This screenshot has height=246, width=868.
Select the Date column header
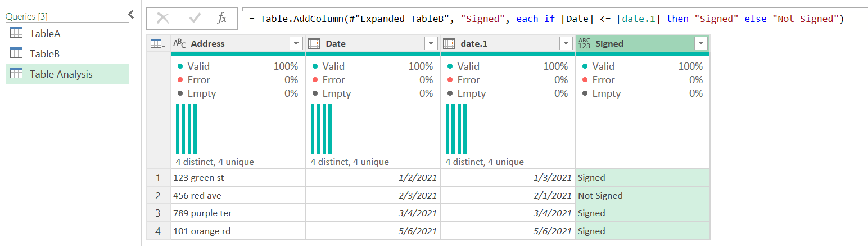pos(373,43)
